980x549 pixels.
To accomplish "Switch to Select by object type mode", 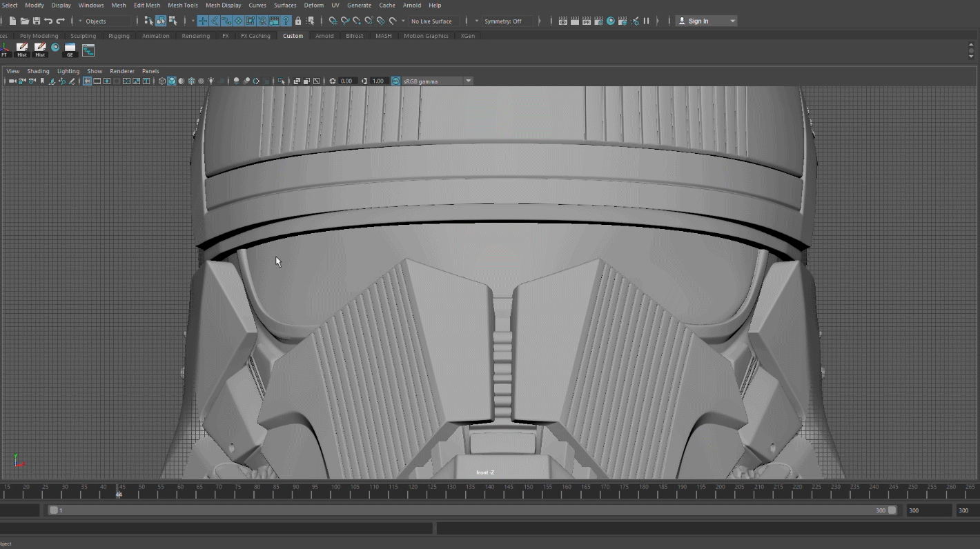I will pyautogui.click(x=161, y=21).
